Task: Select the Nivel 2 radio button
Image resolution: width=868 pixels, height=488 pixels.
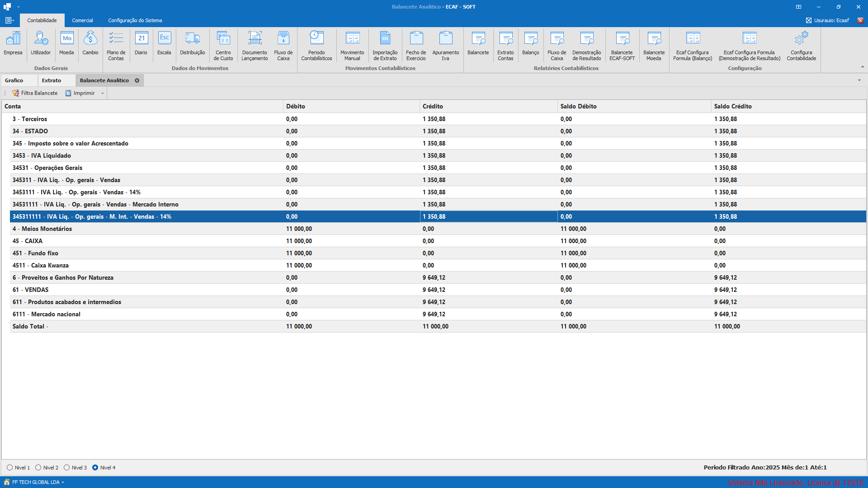Action: [38, 468]
